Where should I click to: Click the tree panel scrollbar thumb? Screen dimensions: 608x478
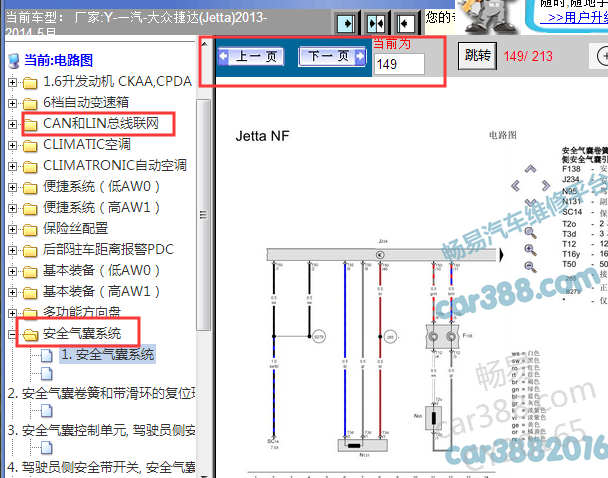coord(204,215)
